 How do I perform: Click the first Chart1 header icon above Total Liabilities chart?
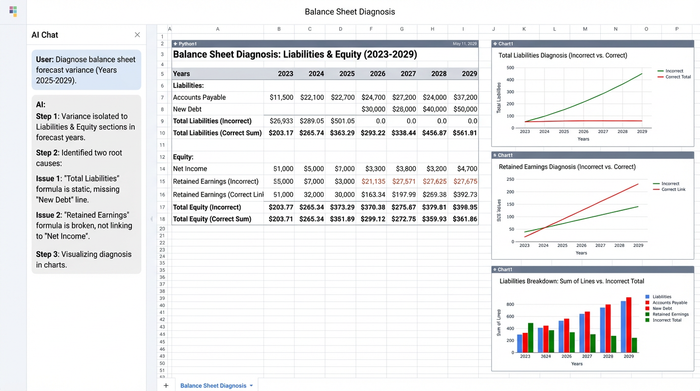[495, 44]
